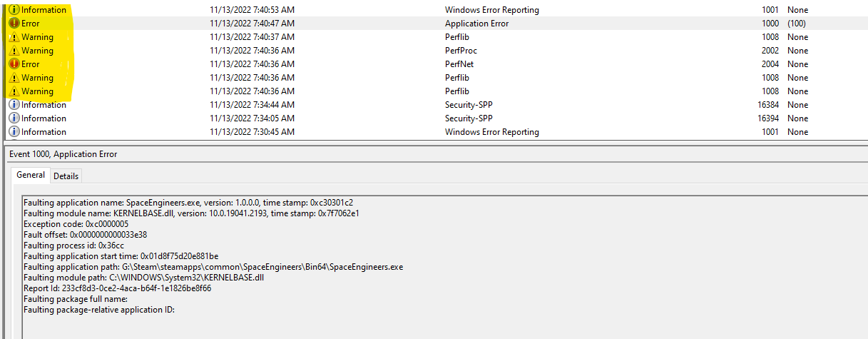Image resolution: width=868 pixels, height=339 pixels.
Task: Click the Faulting package full name line
Action: click(x=76, y=299)
